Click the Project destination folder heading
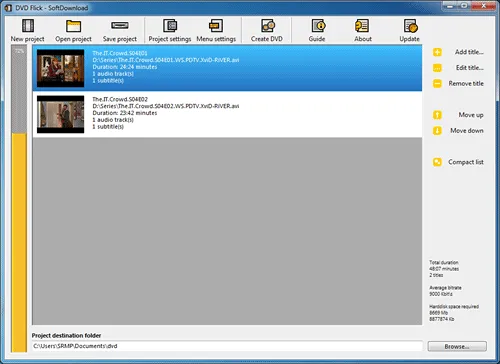This screenshot has height=364, width=500. click(66, 335)
